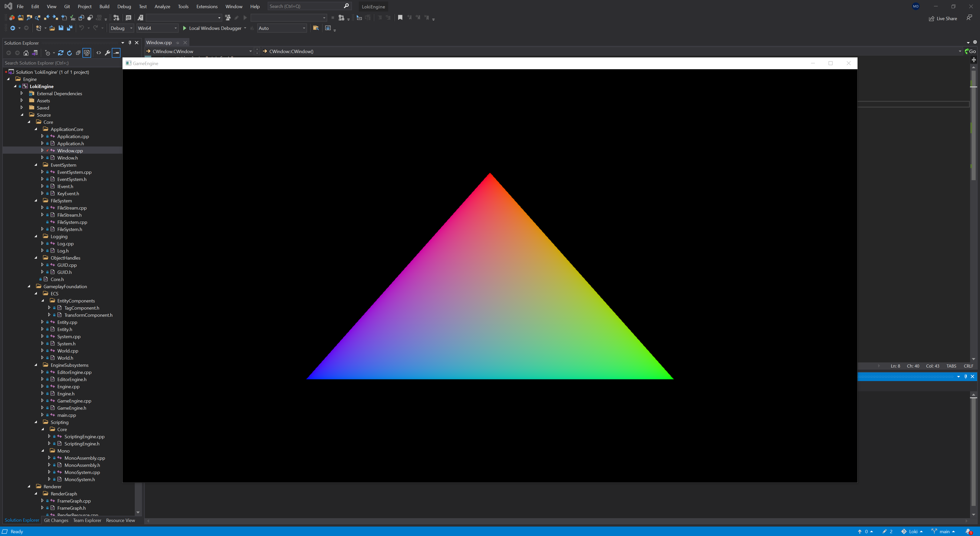The image size is (980, 536).
Task: Click the Find in Files icon
Action: click(316, 28)
